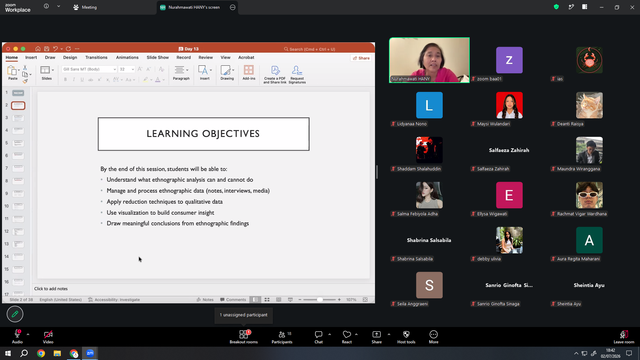
Task: Open the Slide Show ribbon tab
Action: (x=158, y=58)
